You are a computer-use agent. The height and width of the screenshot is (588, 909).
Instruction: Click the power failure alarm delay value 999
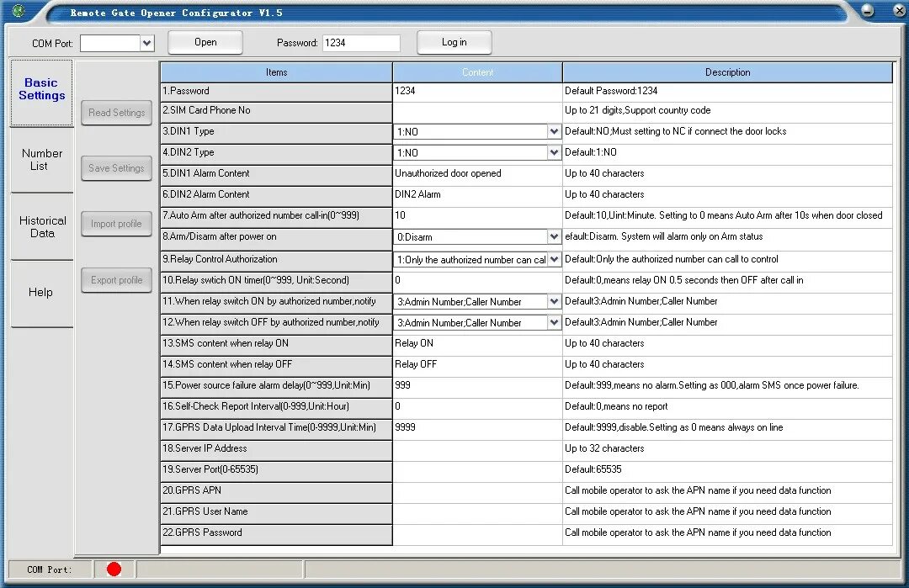tap(477, 386)
